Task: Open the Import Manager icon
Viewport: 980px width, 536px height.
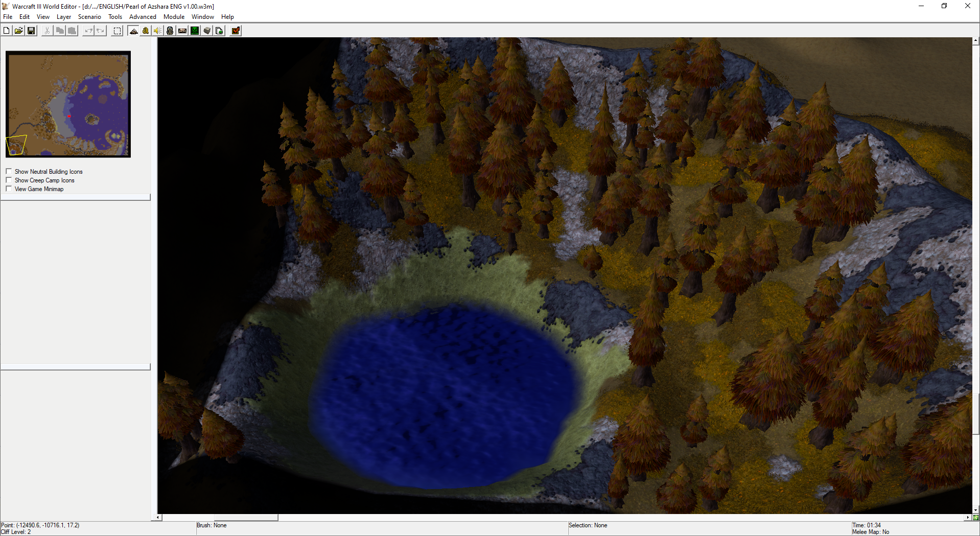Action: point(219,31)
